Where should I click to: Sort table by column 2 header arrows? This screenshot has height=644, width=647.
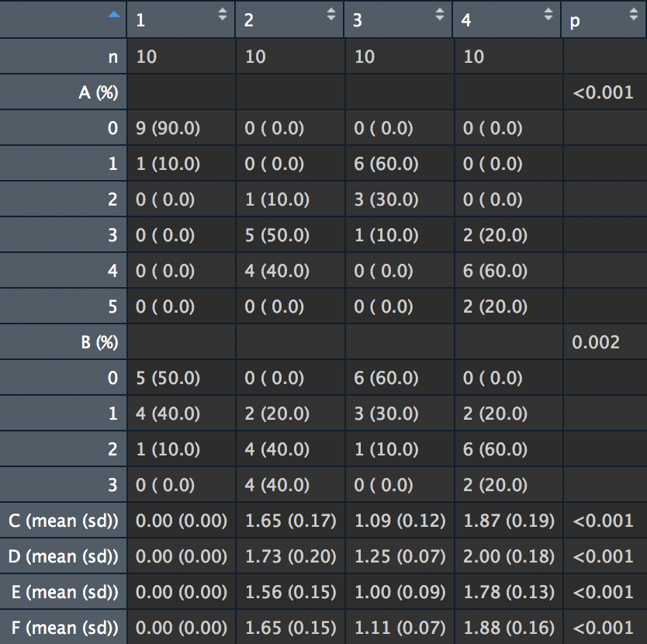tap(331, 14)
